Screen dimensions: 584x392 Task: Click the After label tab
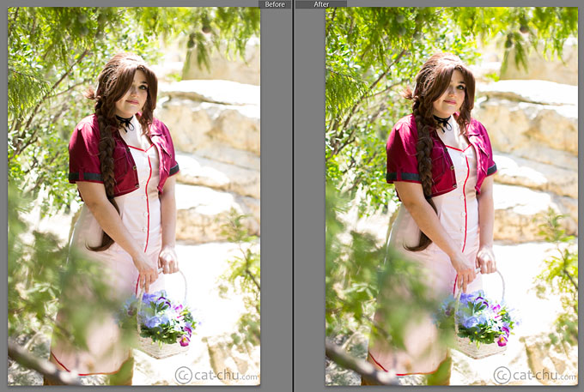coord(320,4)
